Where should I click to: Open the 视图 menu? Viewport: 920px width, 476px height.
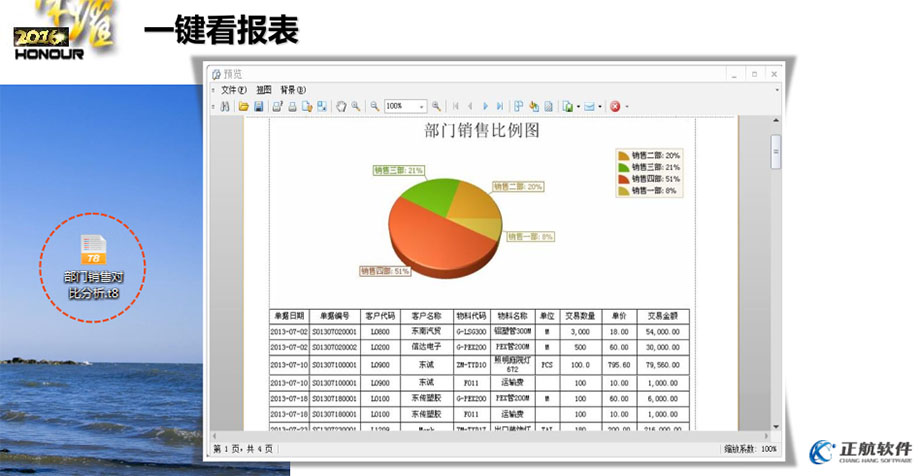264,90
